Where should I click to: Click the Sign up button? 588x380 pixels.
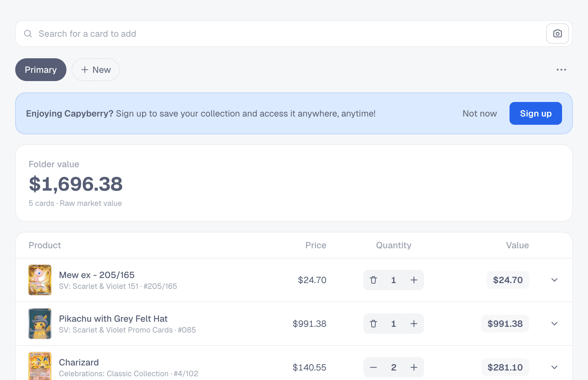[535, 113]
